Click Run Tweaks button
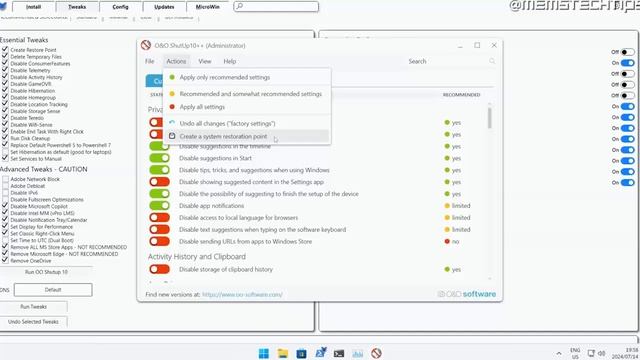 point(33,307)
